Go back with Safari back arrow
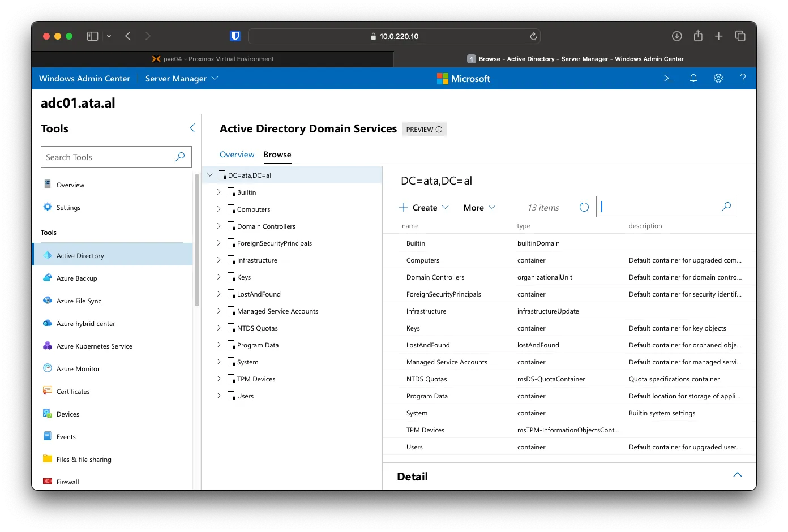This screenshot has height=532, width=788. pyautogui.click(x=128, y=36)
